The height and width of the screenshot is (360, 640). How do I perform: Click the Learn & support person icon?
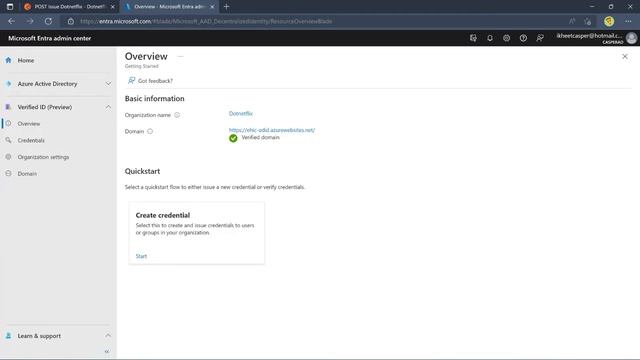pyautogui.click(x=8, y=336)
